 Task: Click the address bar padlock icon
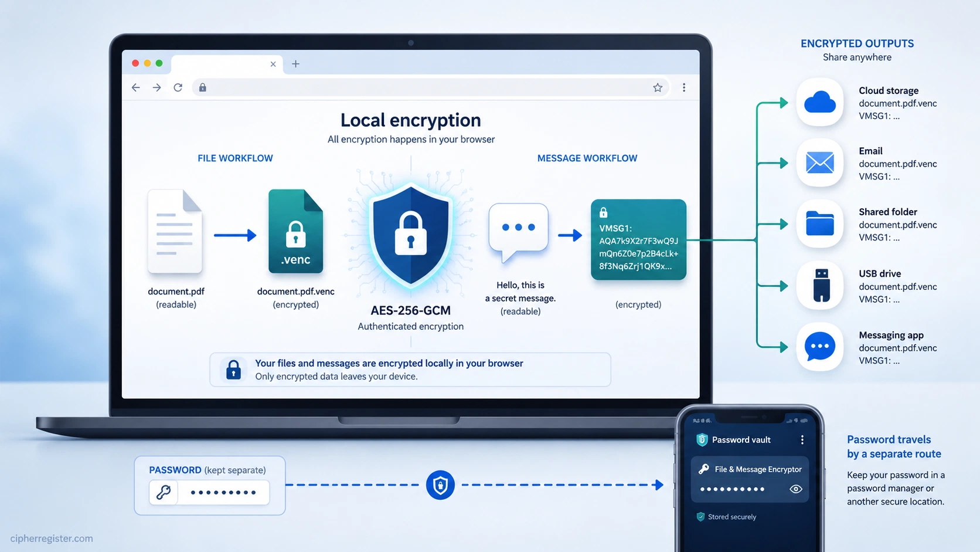tap(203, 87)
